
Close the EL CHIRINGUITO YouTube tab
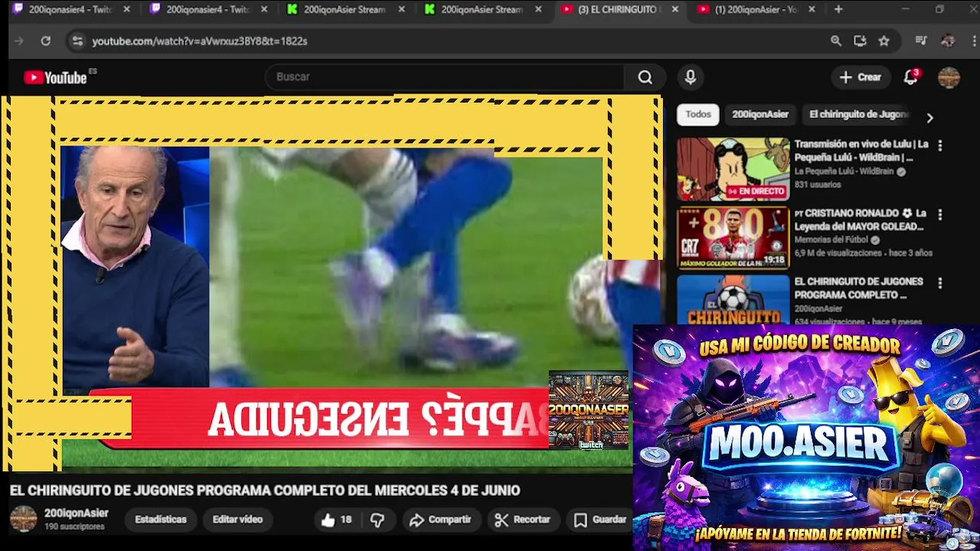(x=675, y=9)
